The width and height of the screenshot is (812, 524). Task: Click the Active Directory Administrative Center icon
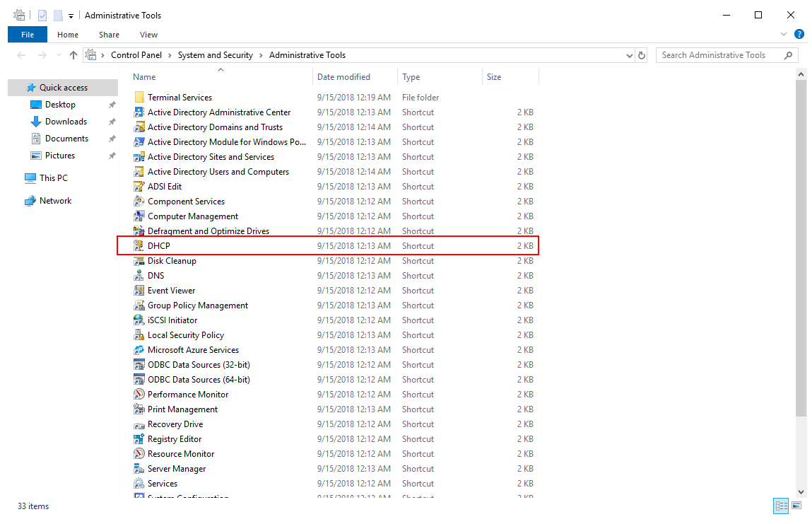pyautogui.click(x=139, y=112)
